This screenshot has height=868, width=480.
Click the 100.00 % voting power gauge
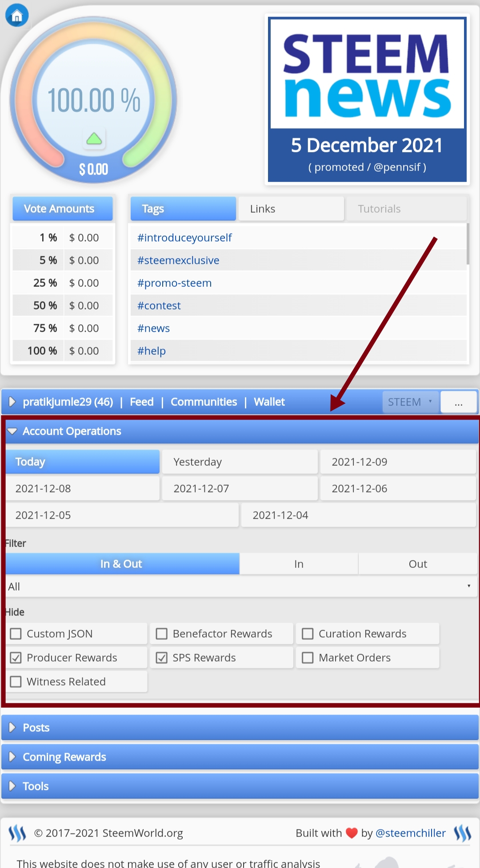pos(94,100)
